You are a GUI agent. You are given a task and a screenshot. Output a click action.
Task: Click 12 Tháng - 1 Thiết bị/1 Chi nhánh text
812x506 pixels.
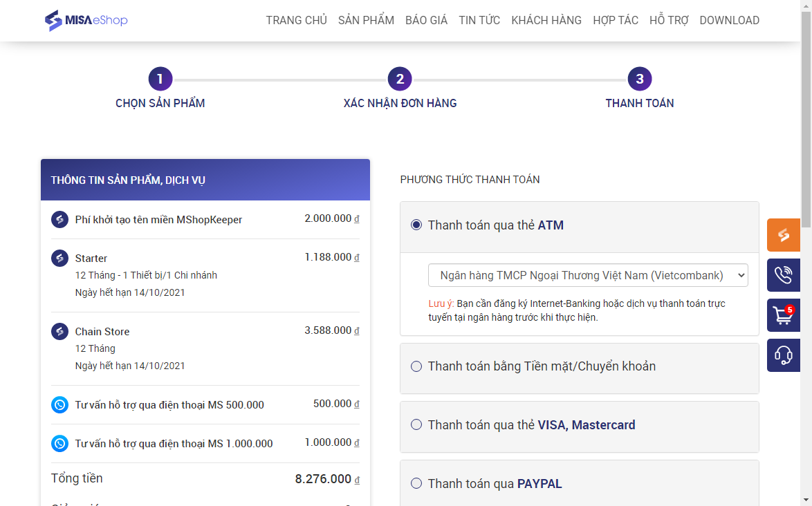[146, 275]
